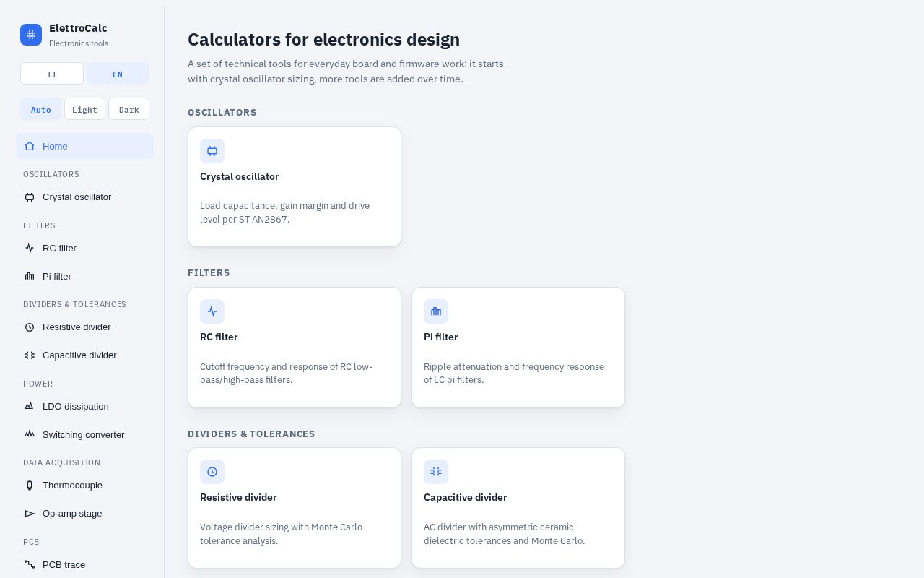Click the RC filter sidebar icon

point(30,248)
